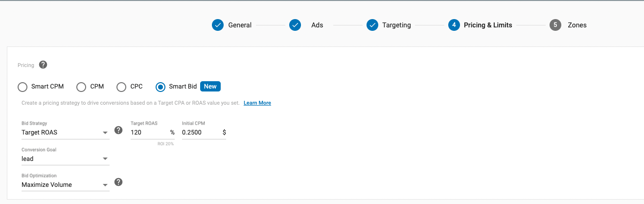Click the step 5 number circle

(555, 25)
